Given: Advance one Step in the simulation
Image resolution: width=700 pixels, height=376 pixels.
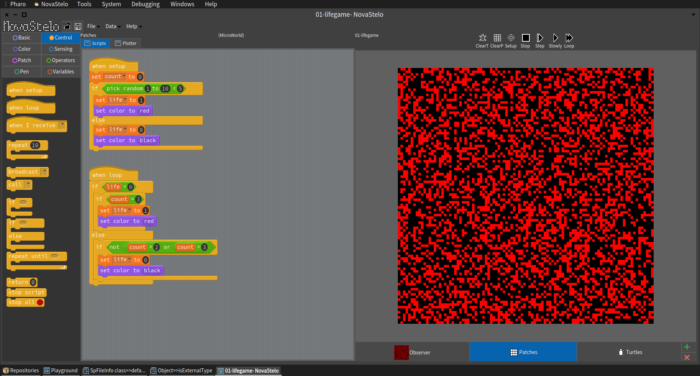Looking at the screenshot, I should click(x=540, y=38).
